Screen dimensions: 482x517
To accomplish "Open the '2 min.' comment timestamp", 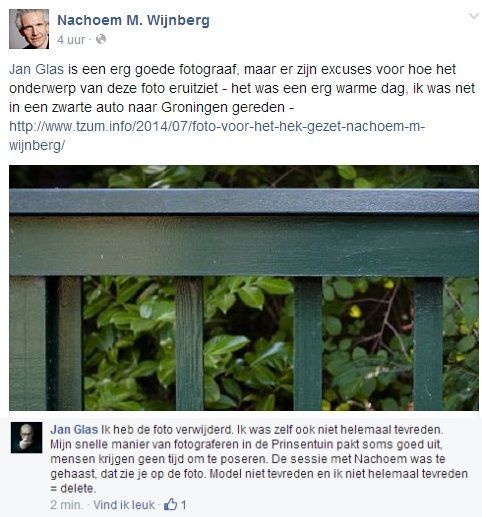I will tap(66, 505).
